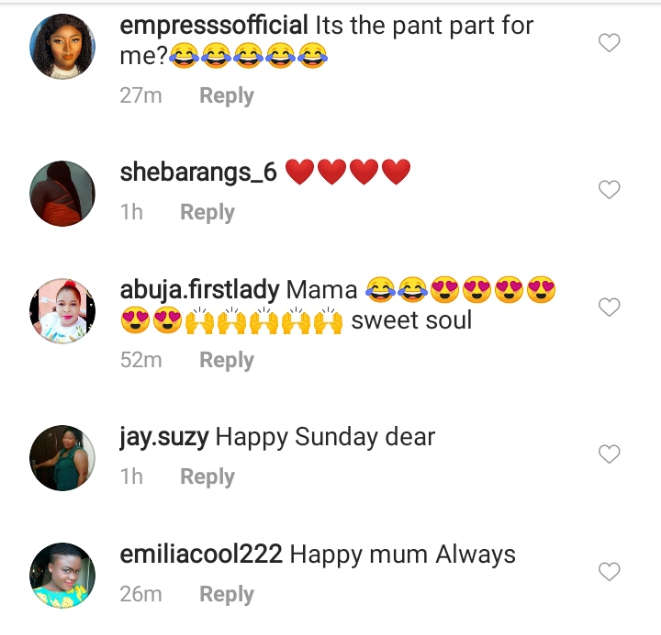Heart the emiliacool222 comment
Image resolution: width=661 pixels, height=635 pixels.
point(609,572)
